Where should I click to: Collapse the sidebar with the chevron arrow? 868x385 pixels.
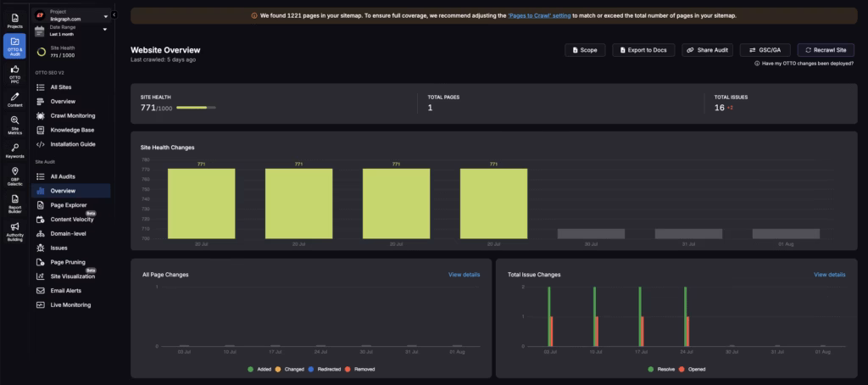tap(114, 14)
